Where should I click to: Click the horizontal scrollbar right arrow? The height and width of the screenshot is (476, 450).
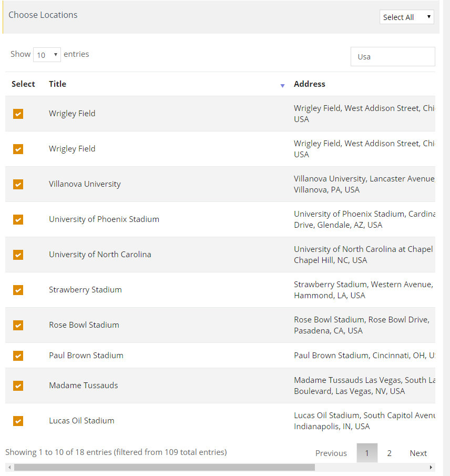[432, 467]
